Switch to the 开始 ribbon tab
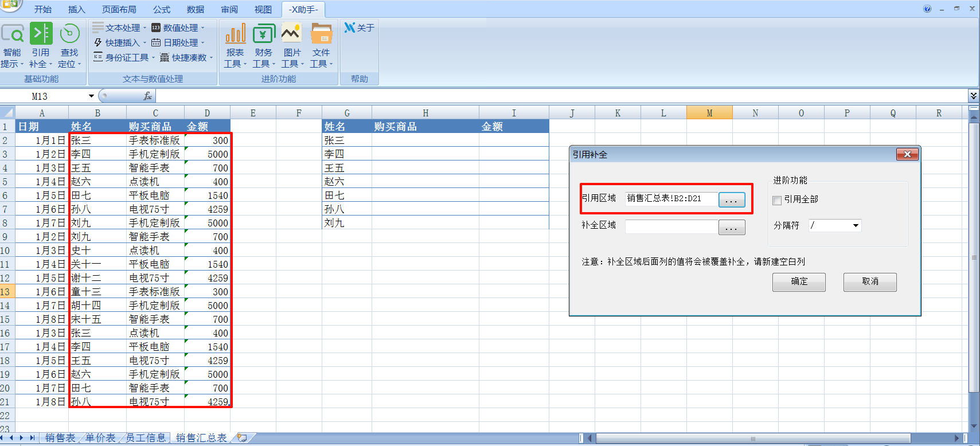The height and width of the screenshot is (446, 980). coord(42,9)
